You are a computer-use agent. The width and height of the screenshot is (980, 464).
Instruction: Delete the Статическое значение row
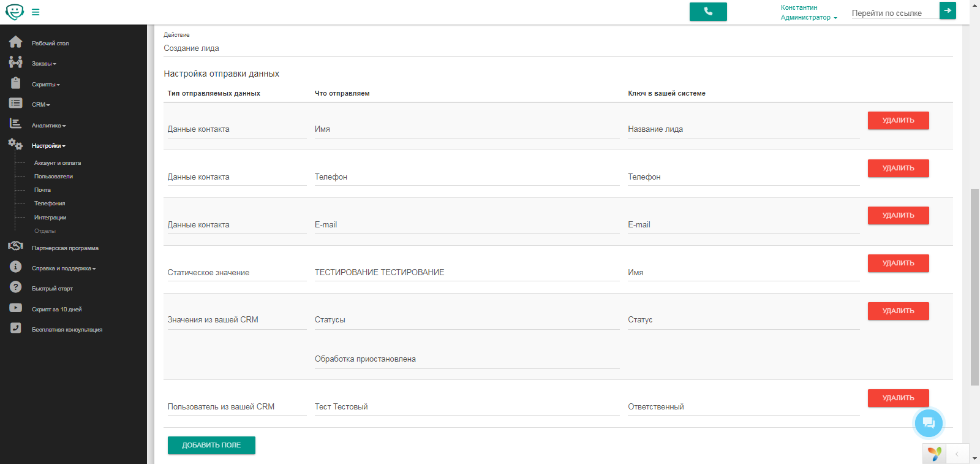click(x=898, y=264)
